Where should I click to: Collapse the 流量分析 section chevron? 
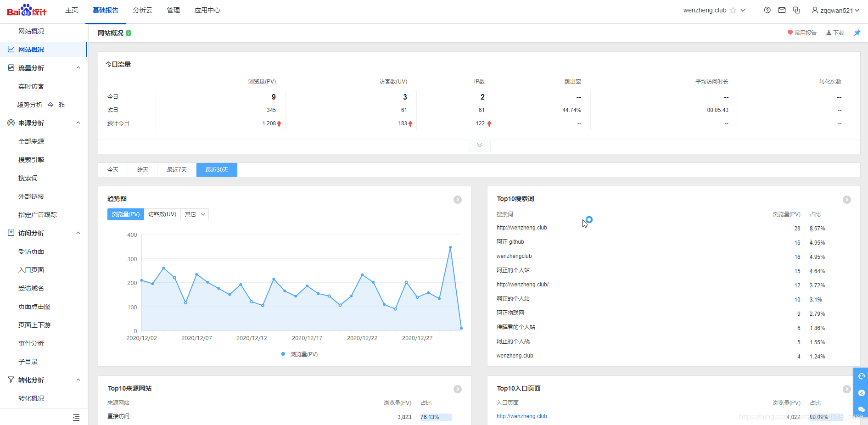coord(78,67)
